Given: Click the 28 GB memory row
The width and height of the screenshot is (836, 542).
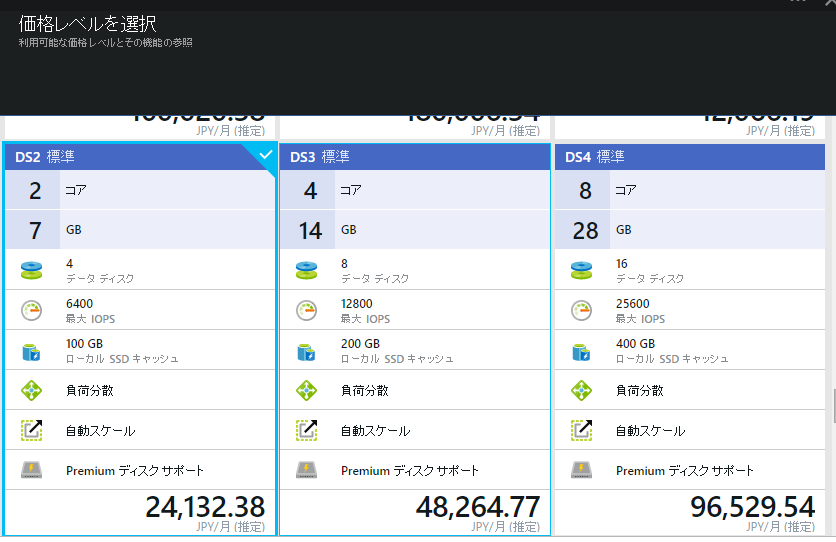Looking at the screenshot, I should click(x=690, y=230).
